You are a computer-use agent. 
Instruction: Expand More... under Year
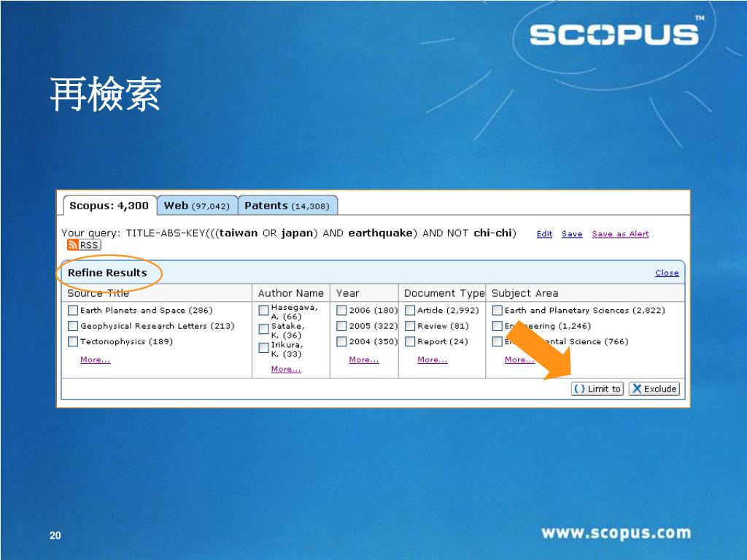click(364, 359)
